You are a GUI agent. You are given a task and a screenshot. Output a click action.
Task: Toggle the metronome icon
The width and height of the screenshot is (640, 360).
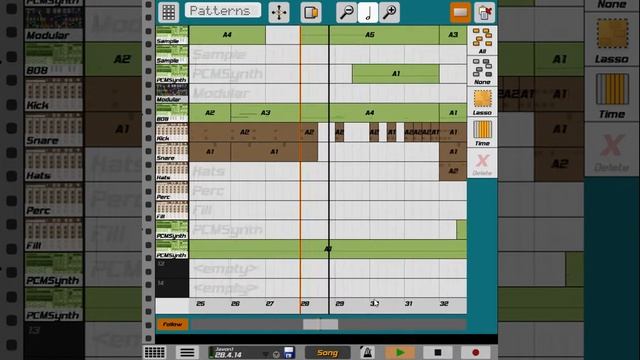pos(367,352)
